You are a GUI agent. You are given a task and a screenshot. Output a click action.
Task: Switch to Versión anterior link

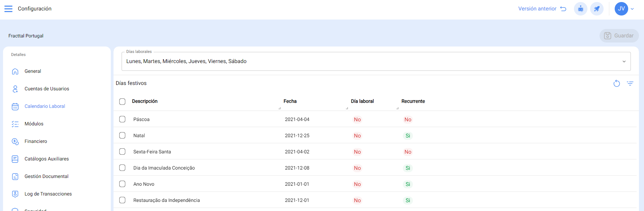tap(542, 9)
